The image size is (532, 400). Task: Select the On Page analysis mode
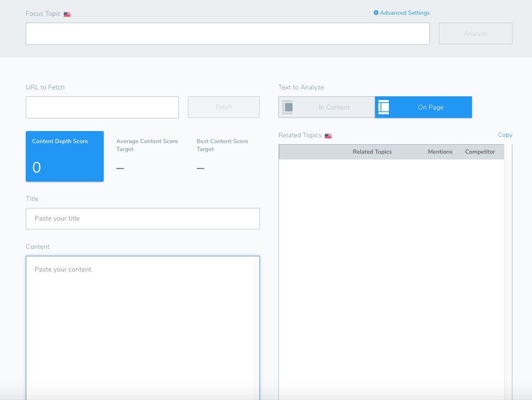coord(423,107)
